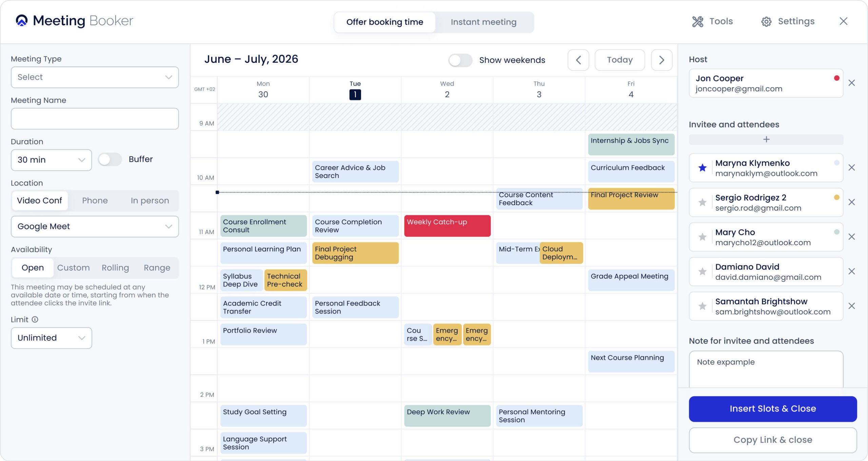Switch to Instant meeting tab
This screenshot has height=461, width=868.
click(x=484, y=22)
